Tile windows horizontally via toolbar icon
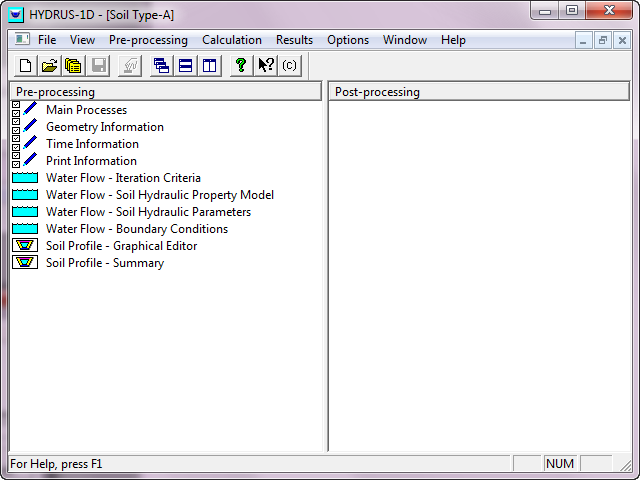Viewport: 640px width, 480px height. [x=185, y=66]
